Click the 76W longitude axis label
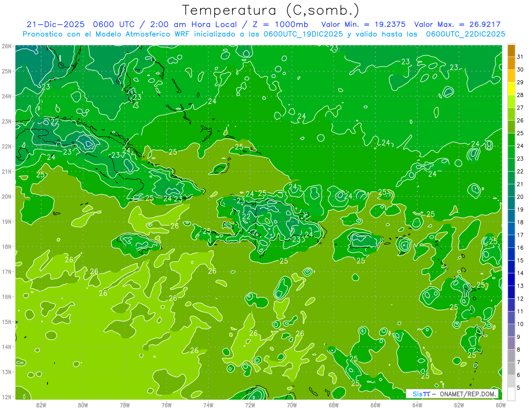The image size is (532, 411). pos(167,405)
